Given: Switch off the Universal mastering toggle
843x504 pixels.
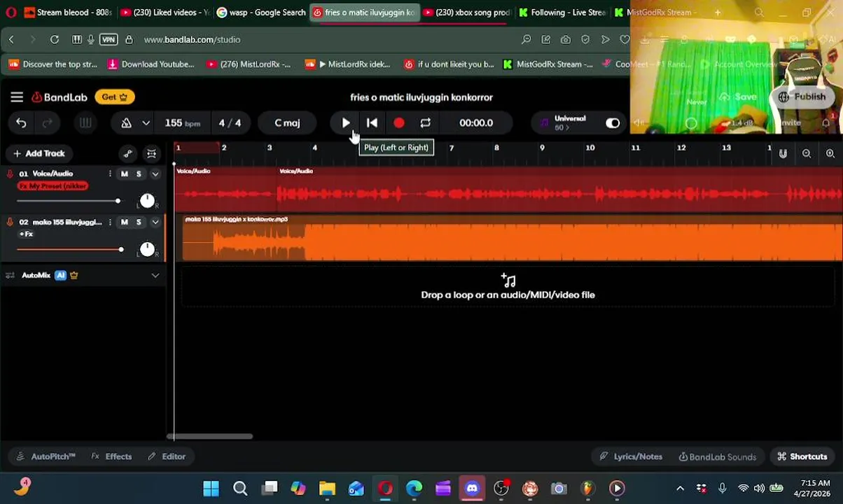Looking at the screenshot, I should [x=613, y=123].
